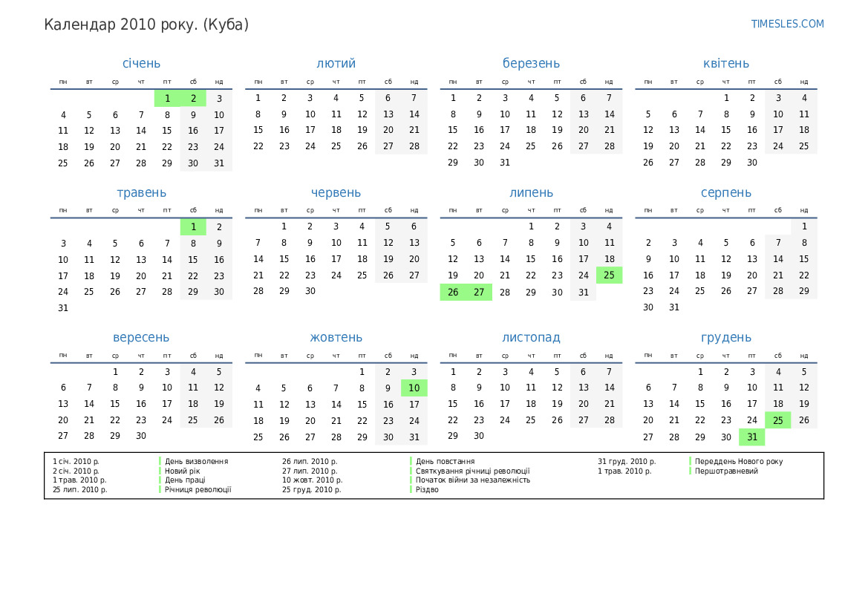This screenshot has width=868, height=614.
Task: Select the month heading 'серпень'
Action: pos(725,193)
